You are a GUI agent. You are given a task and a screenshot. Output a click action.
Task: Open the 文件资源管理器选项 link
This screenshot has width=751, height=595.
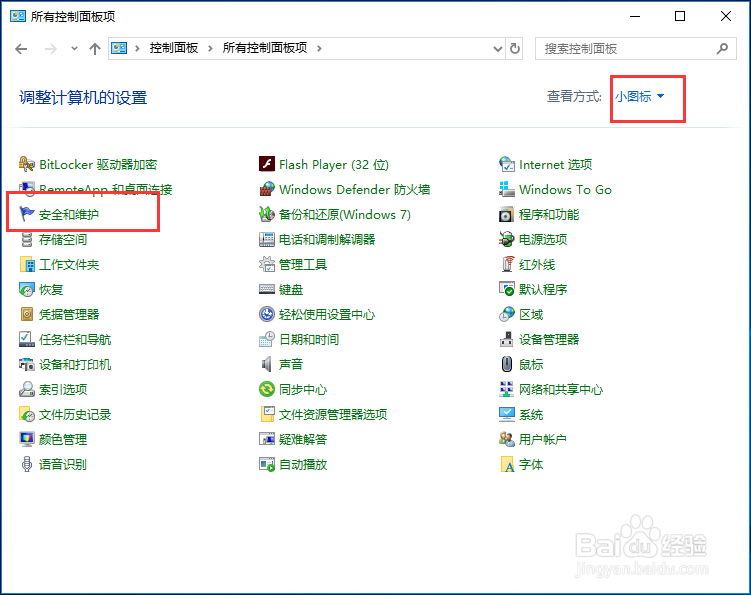(x=333, y=414)
